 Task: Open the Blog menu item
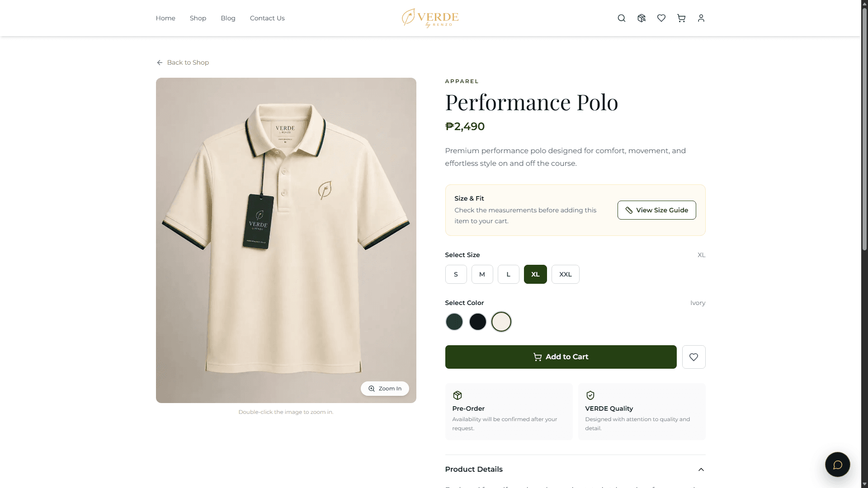coord(228,18)
